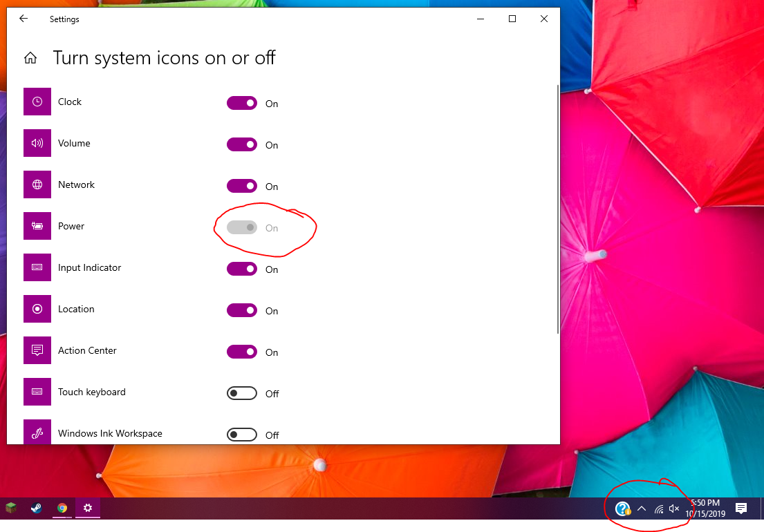Switch to Google Chrome on the taskbar
This screenshot has height=532, width=764.
point(62,508)
